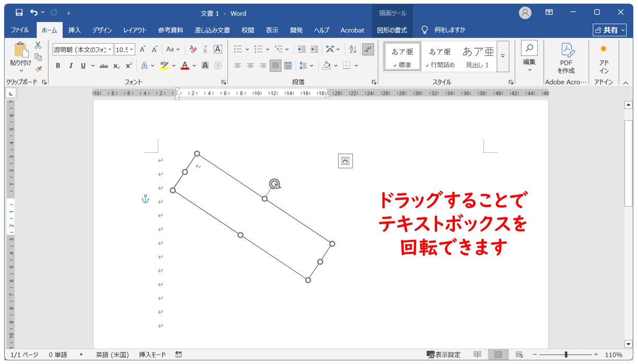Sort with the A-Z sort icon

click(x=353, y=50)
